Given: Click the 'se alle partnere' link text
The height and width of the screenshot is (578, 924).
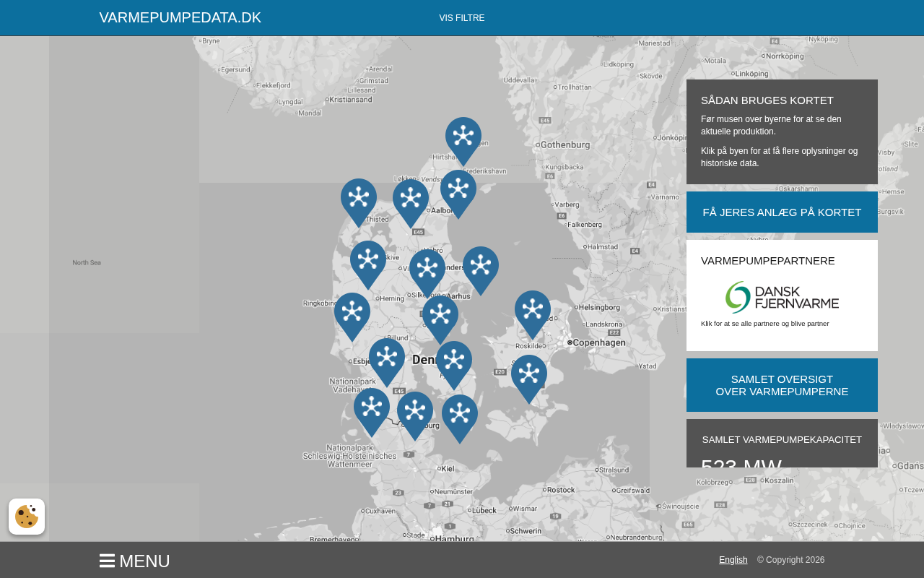Looking at the screenshot, I should 764,324.
